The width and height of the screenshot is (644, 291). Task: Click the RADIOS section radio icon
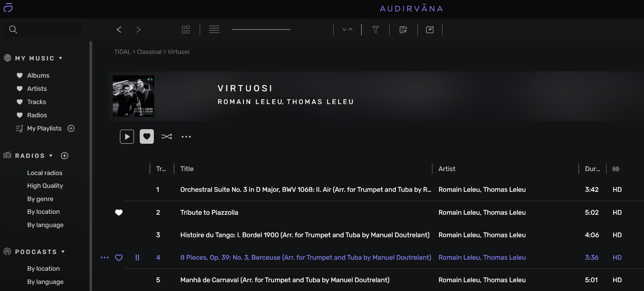pyautogui.click(x=7, y=155)
